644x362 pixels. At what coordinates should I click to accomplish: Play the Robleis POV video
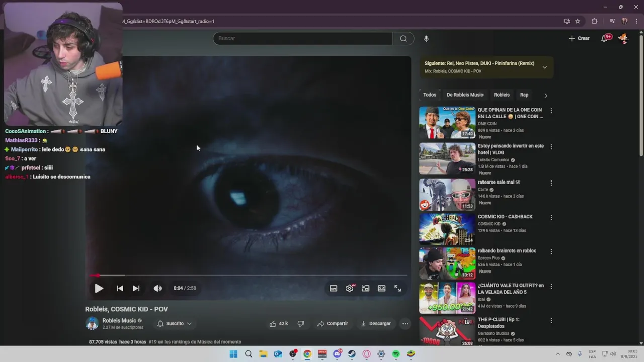tap(99, 288)
